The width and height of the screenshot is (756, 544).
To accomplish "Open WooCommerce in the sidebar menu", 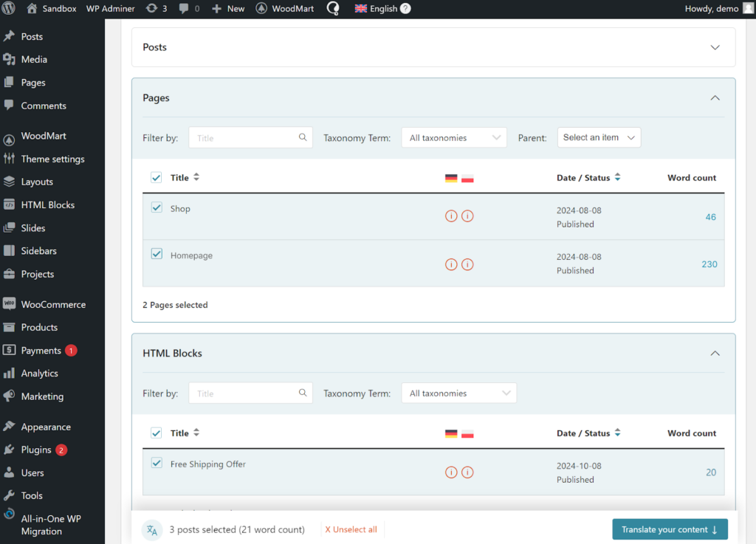I will [52, 305].
